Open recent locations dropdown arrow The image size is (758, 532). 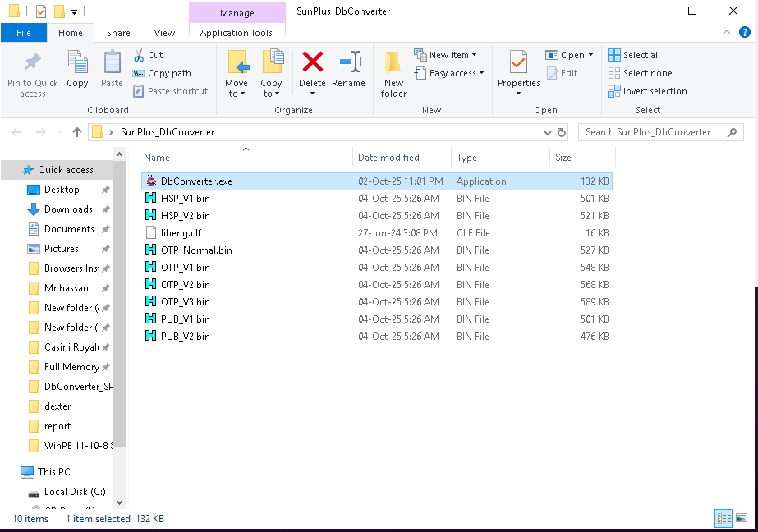pos(60,132)
